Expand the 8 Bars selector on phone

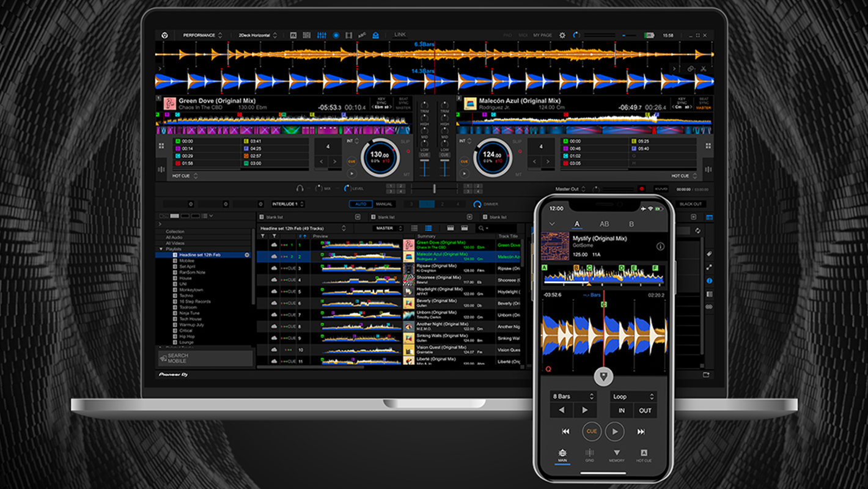point(573,397)
